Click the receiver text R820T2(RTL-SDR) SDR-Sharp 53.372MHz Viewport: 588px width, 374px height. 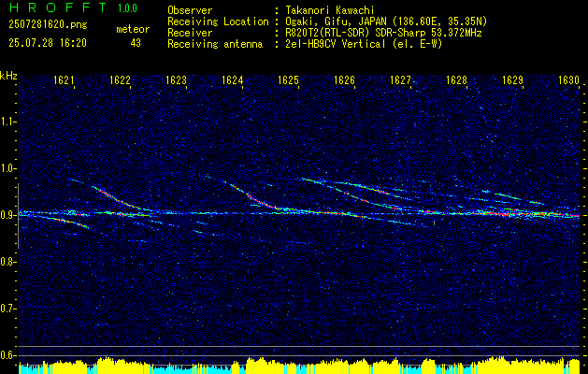(383, 33)
